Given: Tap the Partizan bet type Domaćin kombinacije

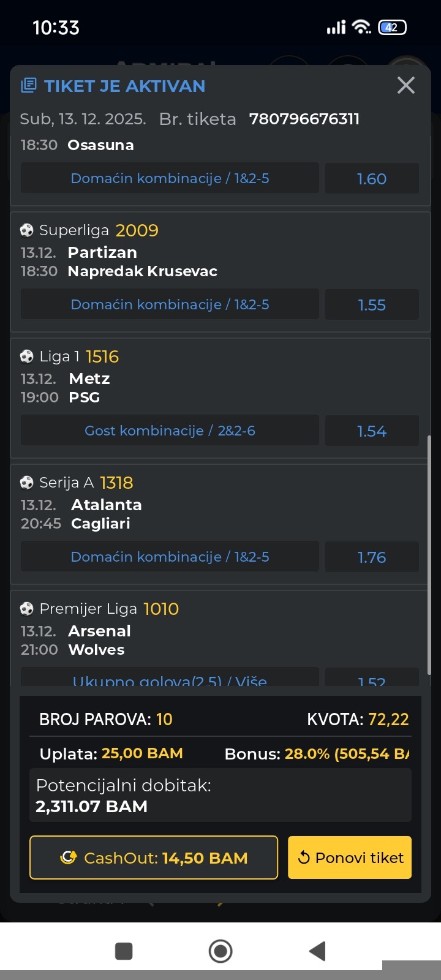Looking at the screenshot, I should 170,304.
